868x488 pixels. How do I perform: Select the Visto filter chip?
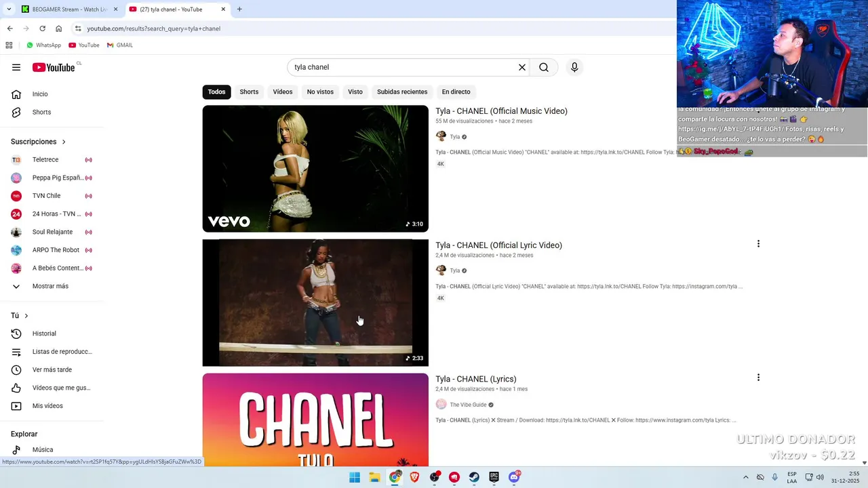[355, 91]
